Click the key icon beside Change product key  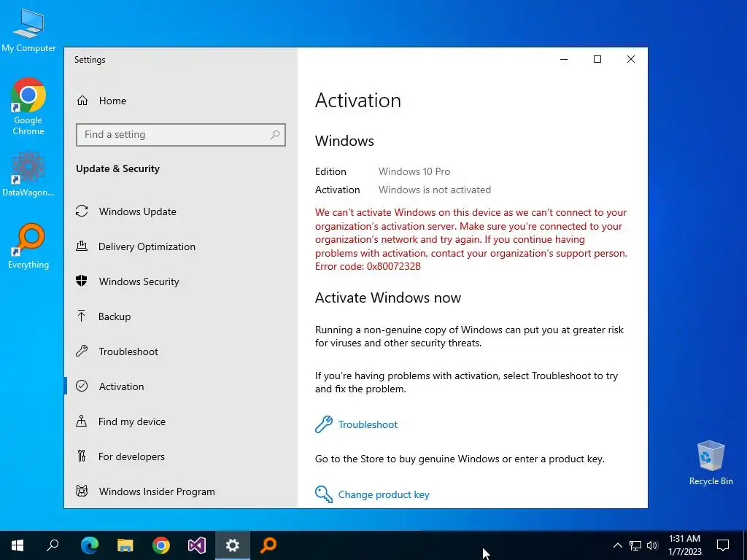tap(324, 494)
